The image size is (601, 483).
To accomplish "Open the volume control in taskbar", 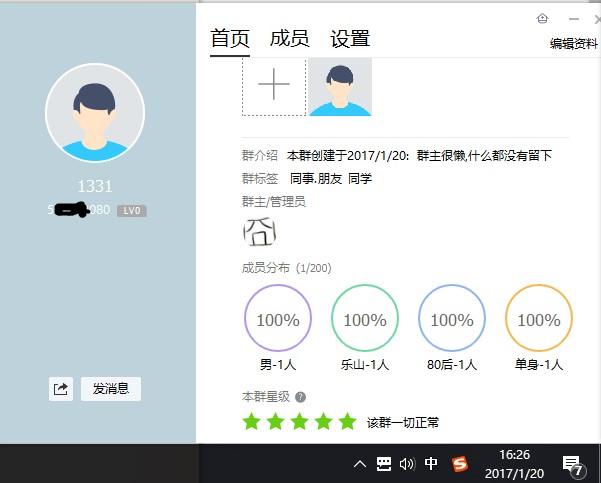I will pyautogui.click(x=407, y=464).
